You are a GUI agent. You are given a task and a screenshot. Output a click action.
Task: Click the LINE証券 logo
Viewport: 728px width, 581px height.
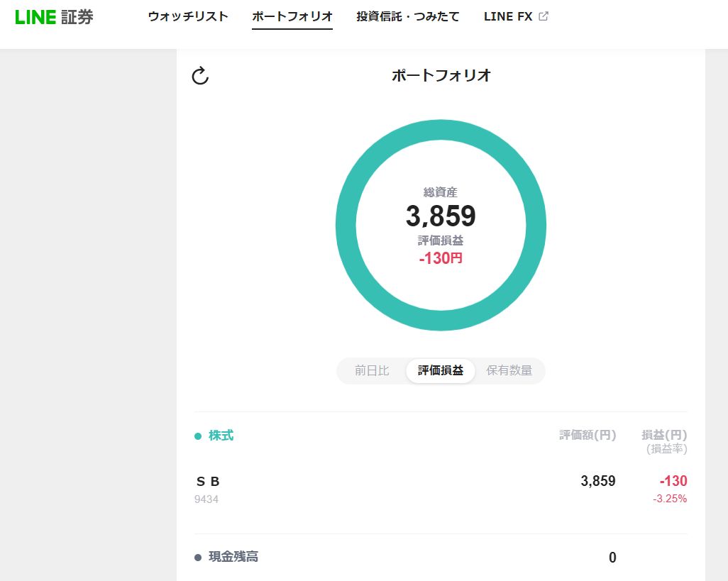coord(54,17)
